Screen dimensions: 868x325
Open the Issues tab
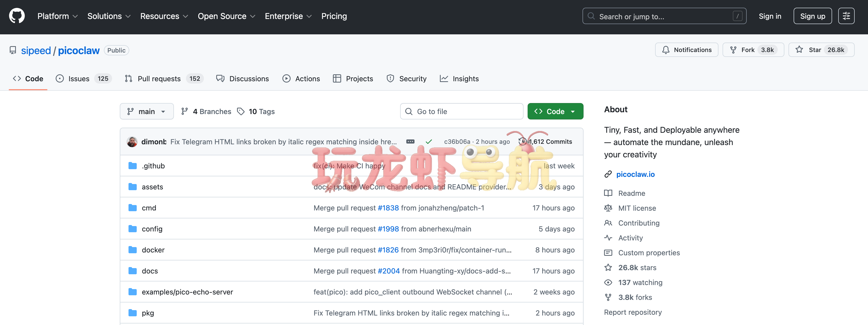tap(83, 78)
